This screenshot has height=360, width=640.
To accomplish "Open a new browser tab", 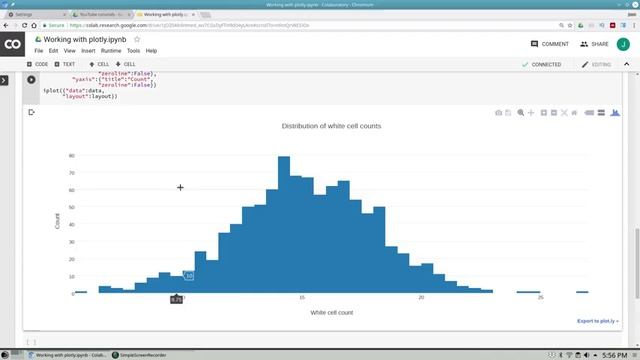I will pyautogui.click(x=205, y=15).
